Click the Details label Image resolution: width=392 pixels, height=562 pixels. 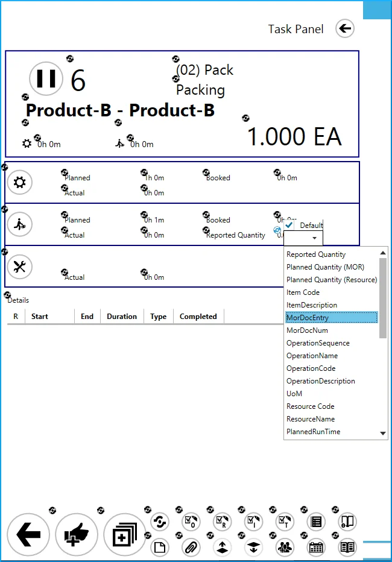pyautogui.click(x=18, y=300)
